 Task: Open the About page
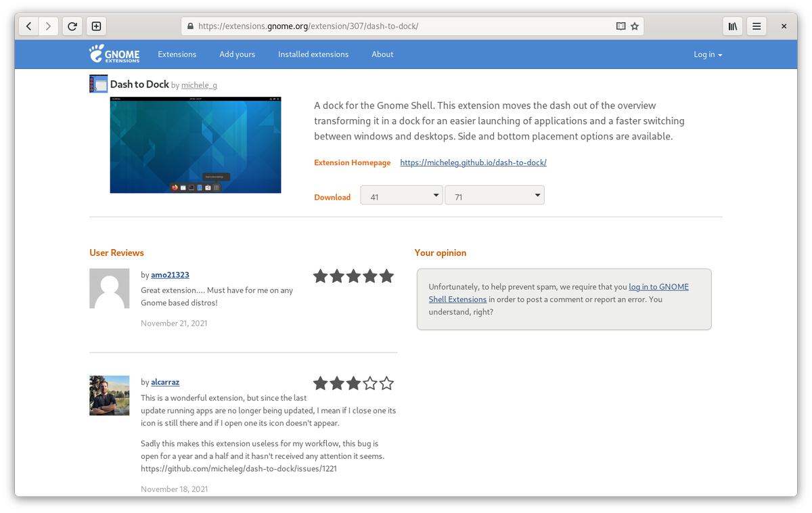[x=382, y=54]
